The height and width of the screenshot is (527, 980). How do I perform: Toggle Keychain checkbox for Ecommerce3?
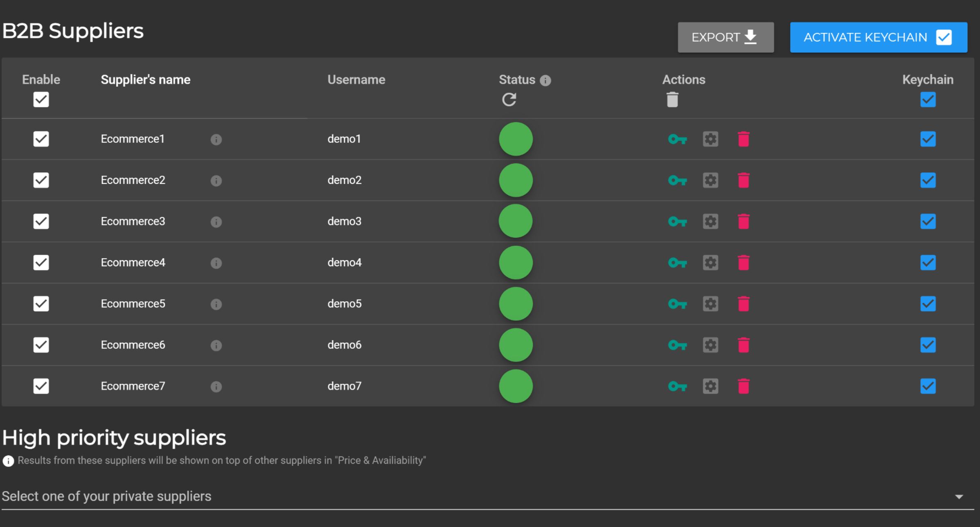click(x=928, y=222)
